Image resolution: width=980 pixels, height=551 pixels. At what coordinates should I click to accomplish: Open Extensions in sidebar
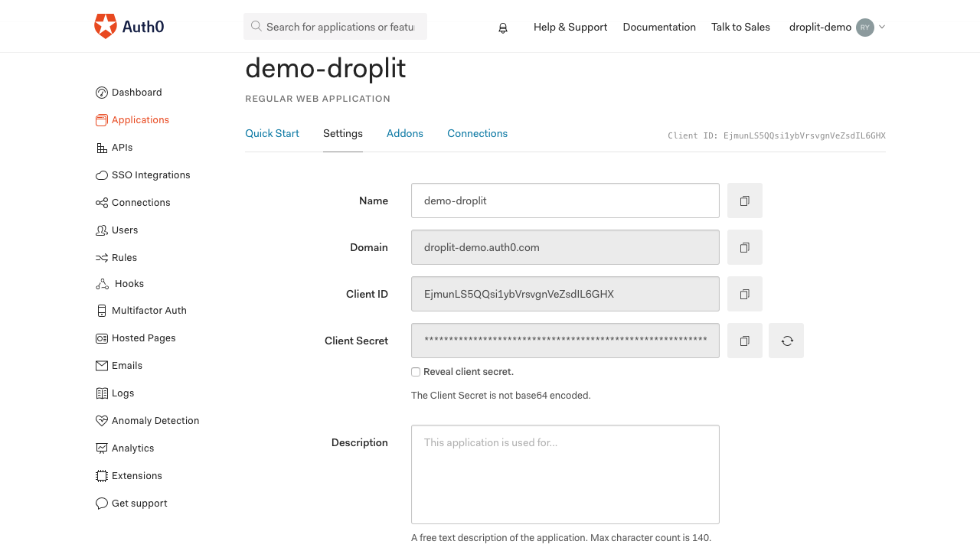(x=137, y=476)
